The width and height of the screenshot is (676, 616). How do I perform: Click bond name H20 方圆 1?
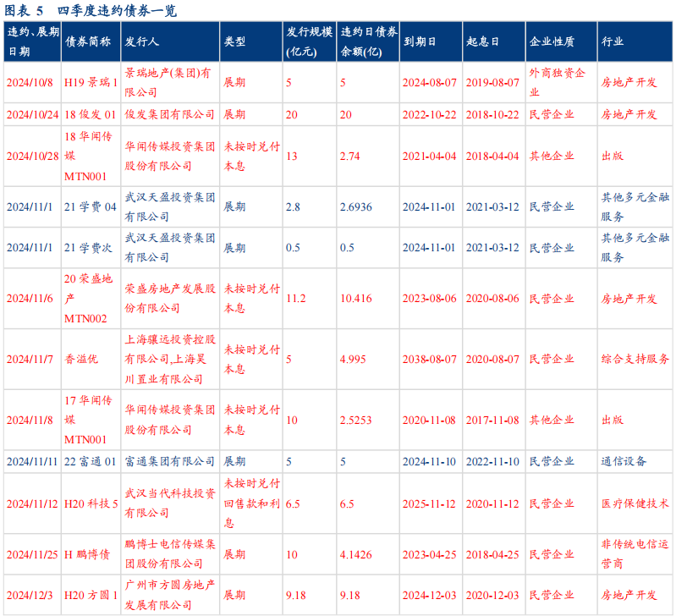[x=91, y=596]
